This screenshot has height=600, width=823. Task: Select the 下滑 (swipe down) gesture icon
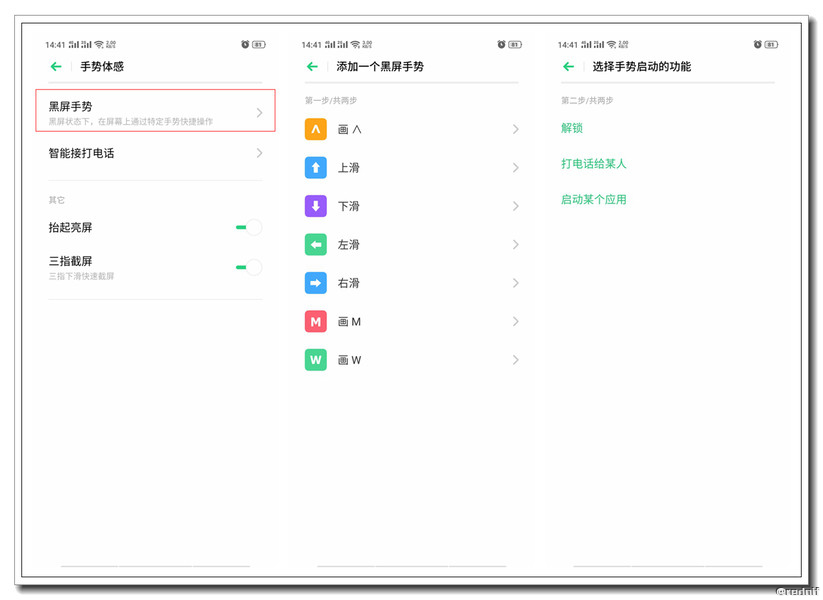pos(316,206)
